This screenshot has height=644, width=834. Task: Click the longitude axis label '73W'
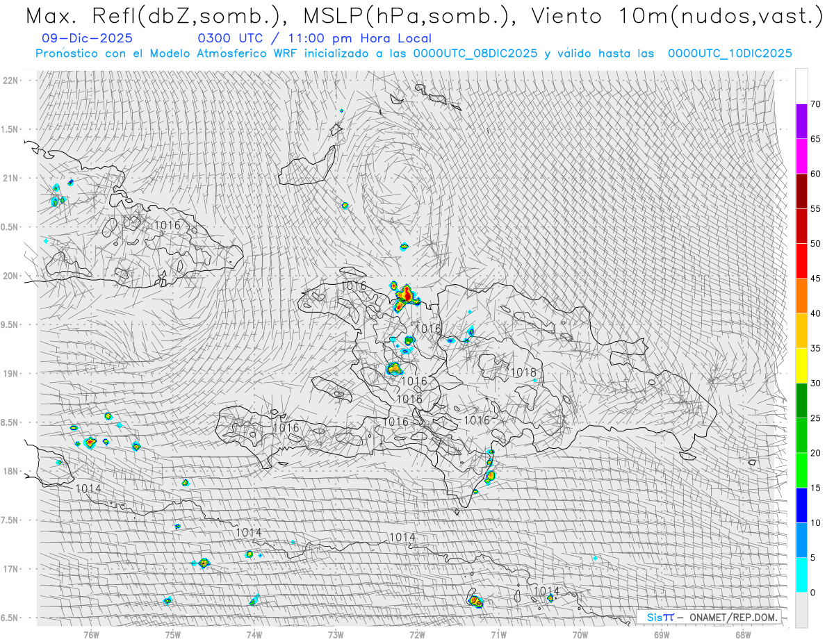336,634
